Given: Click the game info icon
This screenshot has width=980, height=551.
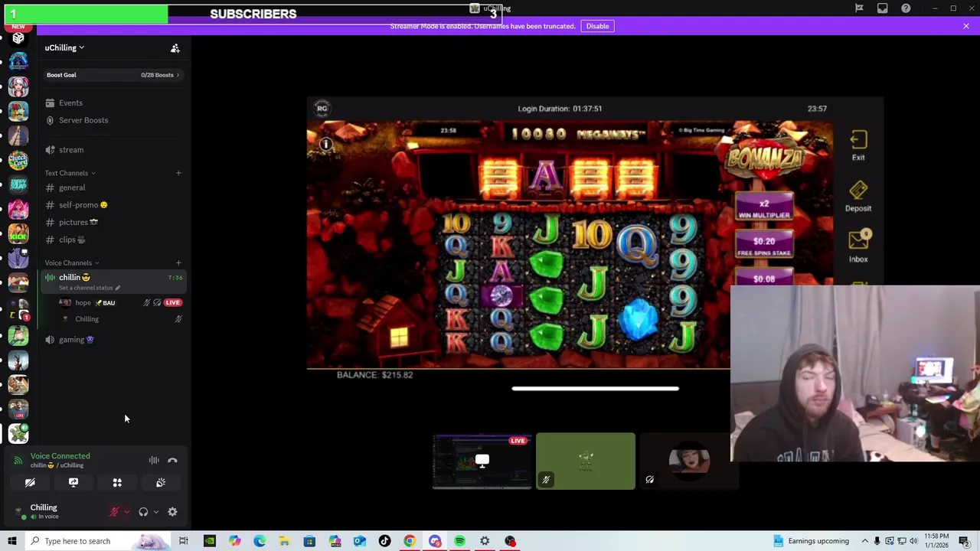Looking at the screenshot, I should click(x=326, y=144).
